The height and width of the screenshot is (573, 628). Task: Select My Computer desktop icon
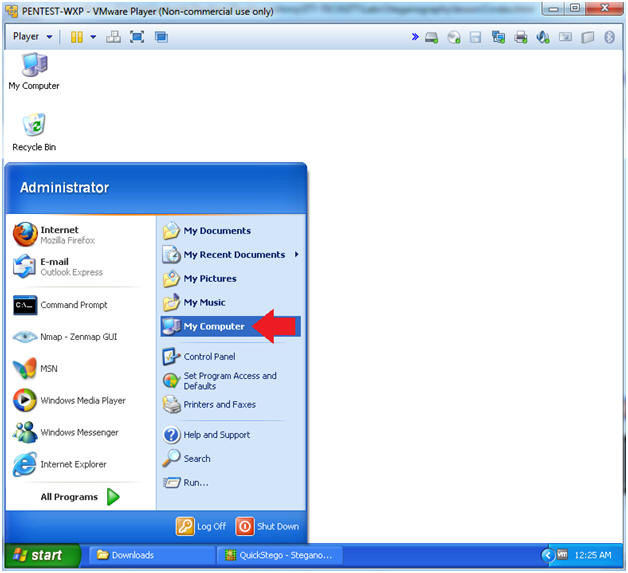pyautogui.click(x=34, y=72)
